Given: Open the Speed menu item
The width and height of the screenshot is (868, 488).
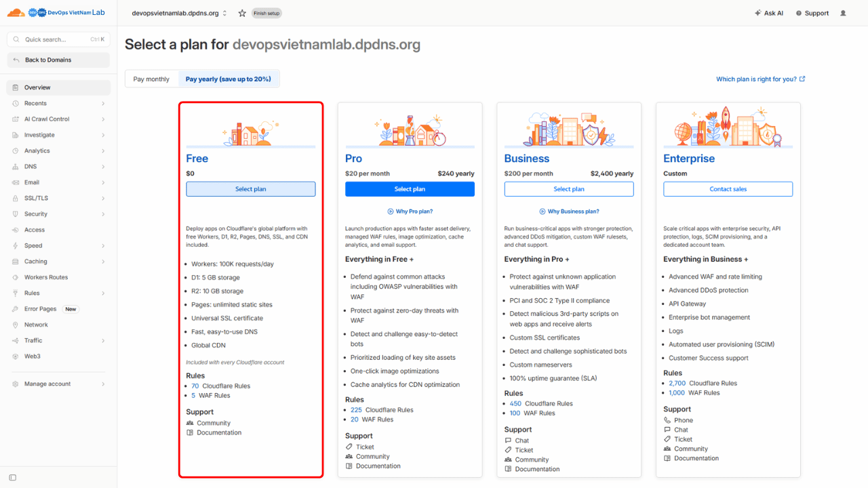Looking at the screenshot, I should point(58,245).
